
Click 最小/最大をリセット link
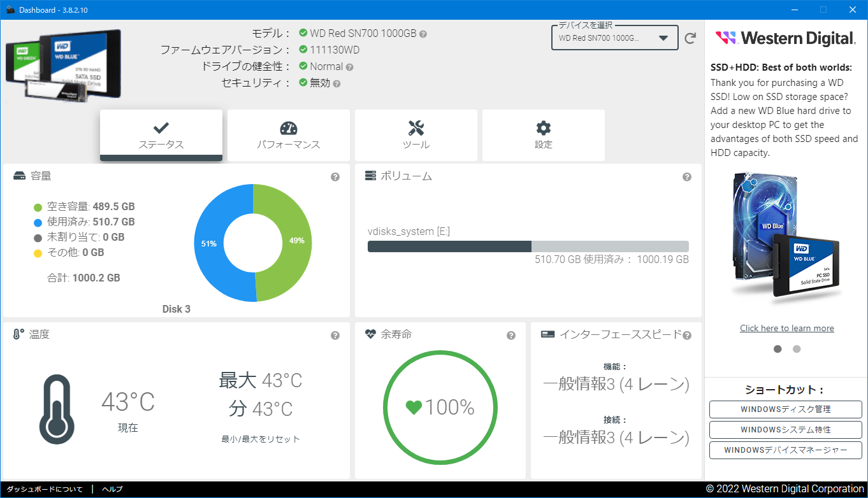tap(261, 439)
